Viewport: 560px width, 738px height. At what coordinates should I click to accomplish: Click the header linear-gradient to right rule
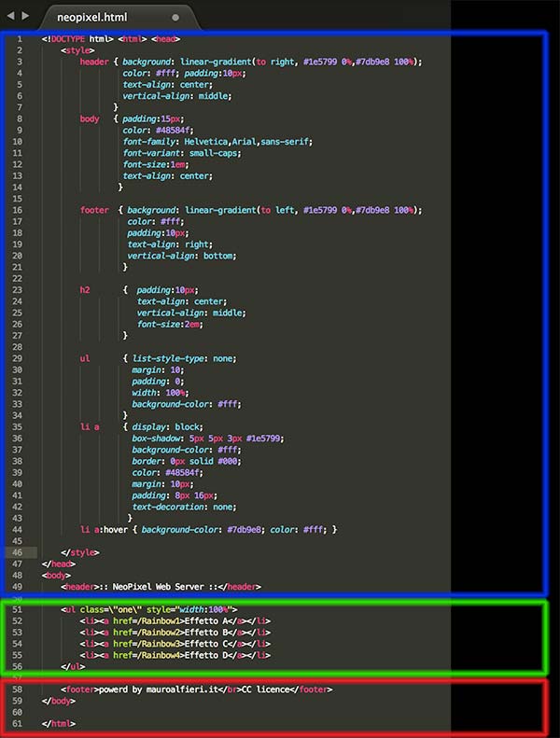click(x=251, y=62)
